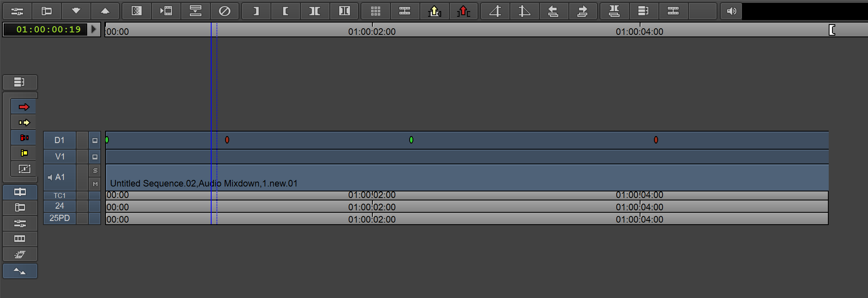Click the Tail trim button in toolbar

point(524,11)
